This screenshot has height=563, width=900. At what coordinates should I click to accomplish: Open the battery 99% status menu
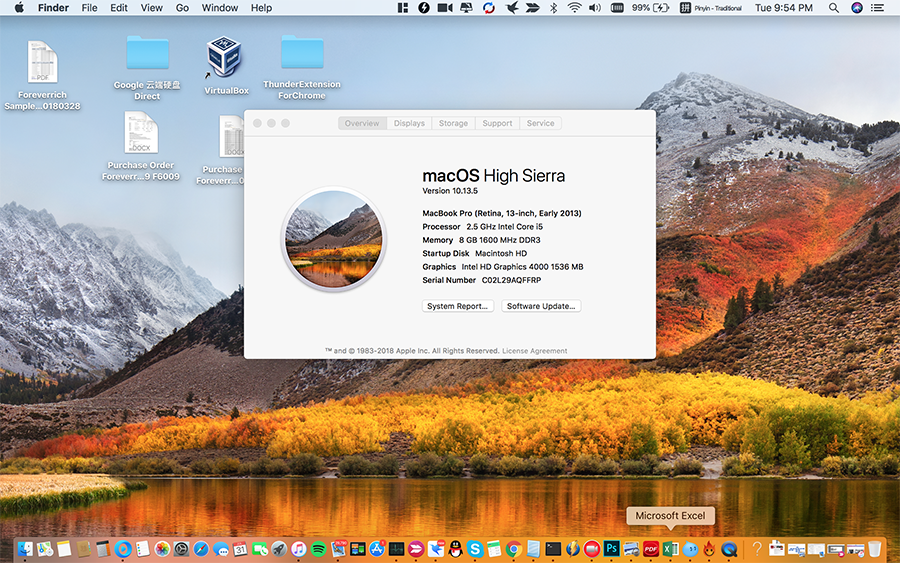(x=650, y=8)
